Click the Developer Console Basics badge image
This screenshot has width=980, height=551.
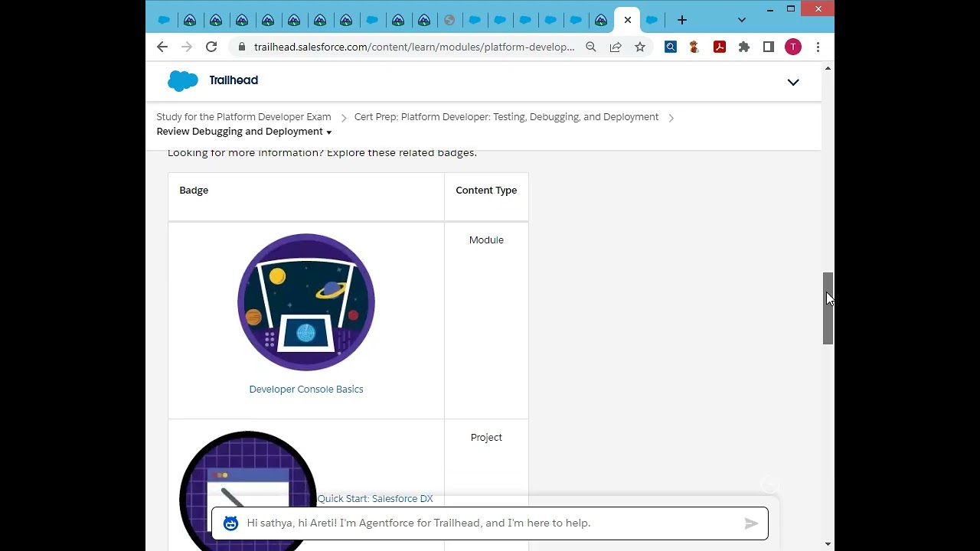(306, 302)
